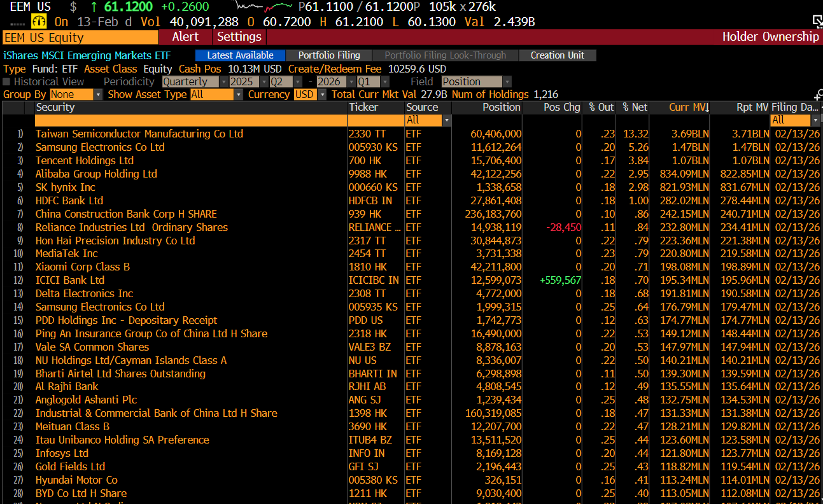Open the Field Position dropdown
Viewport: 823px width, 504px height.
[475, 81]
